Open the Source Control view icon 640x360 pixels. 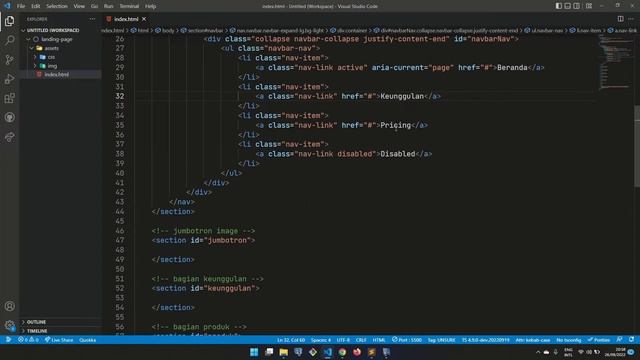pyautogui.click(x=9, y=60)
